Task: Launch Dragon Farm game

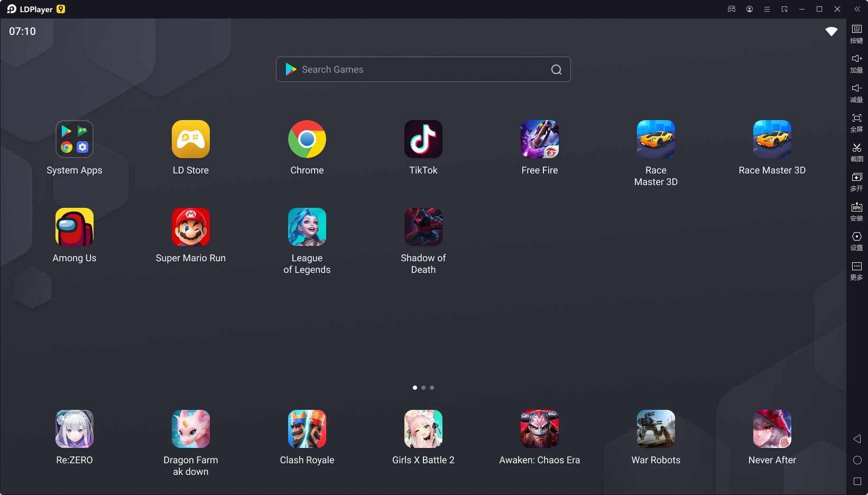Action: point(191,429)
